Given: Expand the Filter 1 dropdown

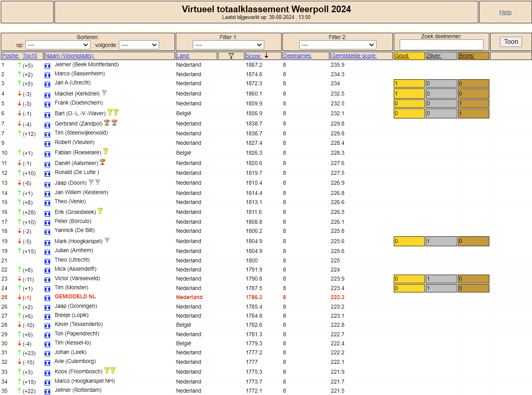Looking at the screenshot, I should point(228,45).
